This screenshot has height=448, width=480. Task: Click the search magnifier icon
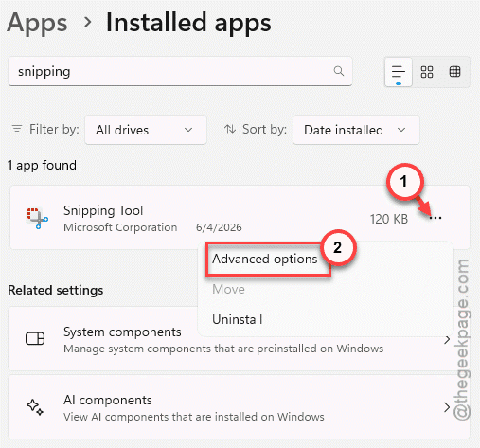coord(339,71)
